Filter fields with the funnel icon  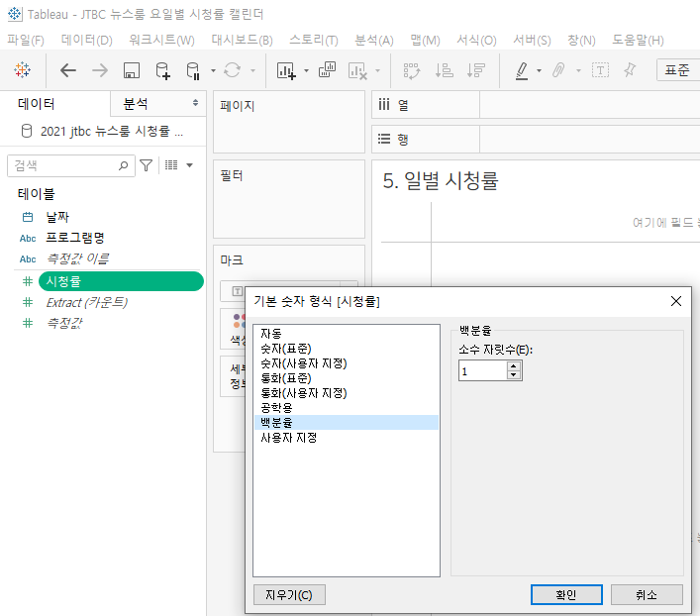click(146, 165)
